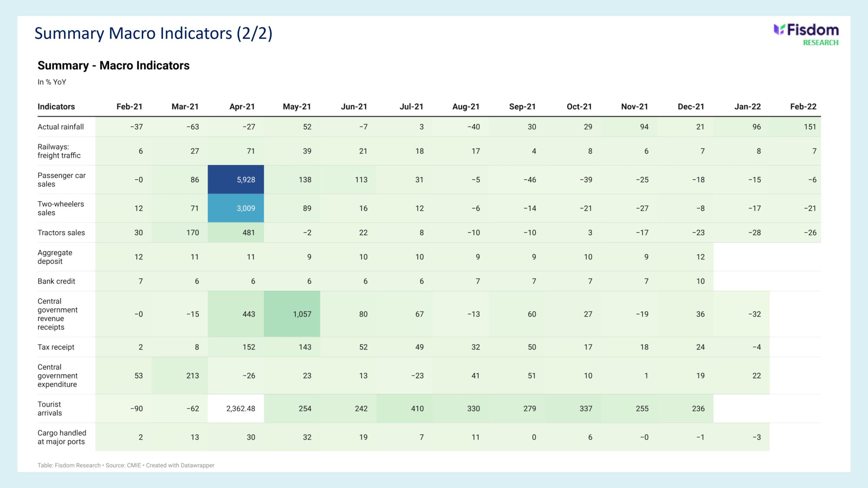Click the Bank credit row label
This screenshot has width=868, height=488.
coord(56,281)
